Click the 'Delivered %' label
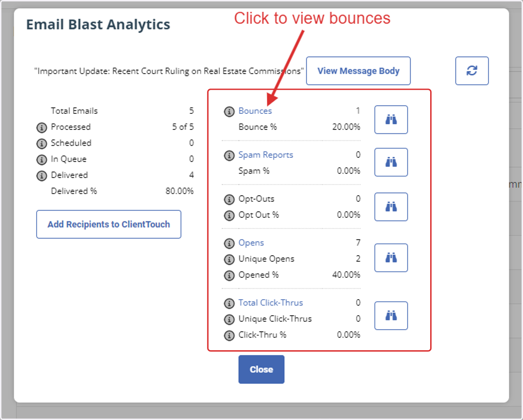This screenshot has height=420, width=523. coord(74,191)
